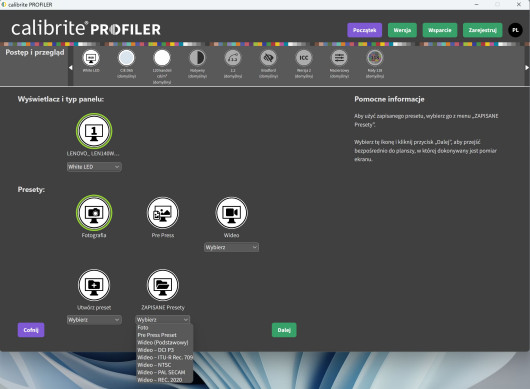Choose the Pre Press preset icon
The height and width of the screenshot is (389, 530).
tap(163, 213)
